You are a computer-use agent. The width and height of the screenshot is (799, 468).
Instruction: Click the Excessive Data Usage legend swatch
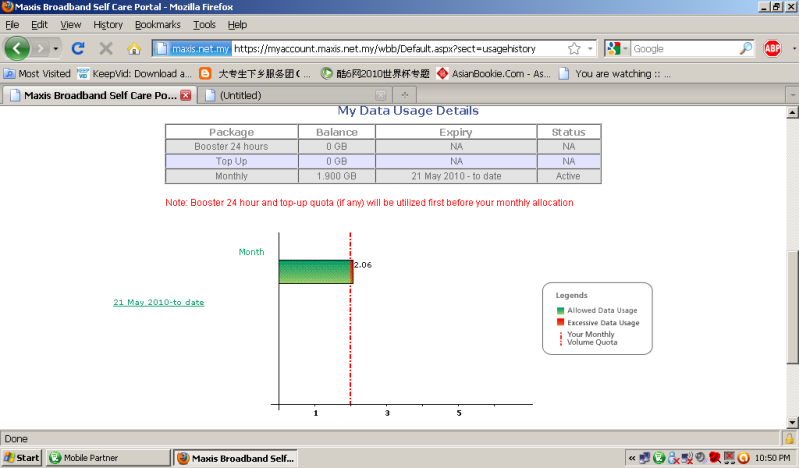tap(561, 322)
